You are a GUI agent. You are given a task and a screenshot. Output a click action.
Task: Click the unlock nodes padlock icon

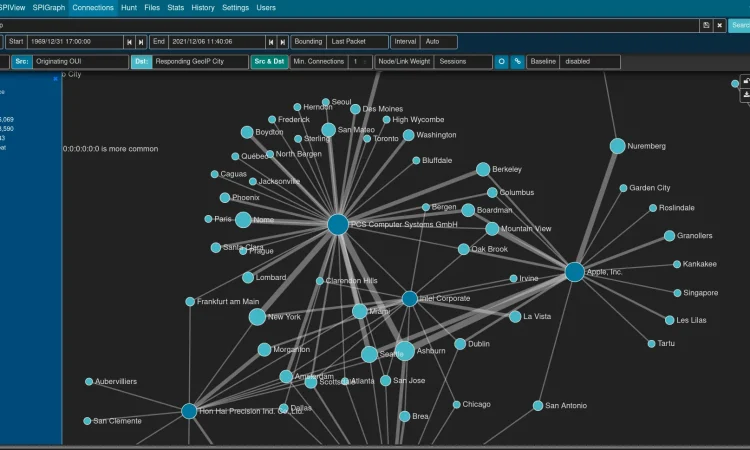(745, 81)
